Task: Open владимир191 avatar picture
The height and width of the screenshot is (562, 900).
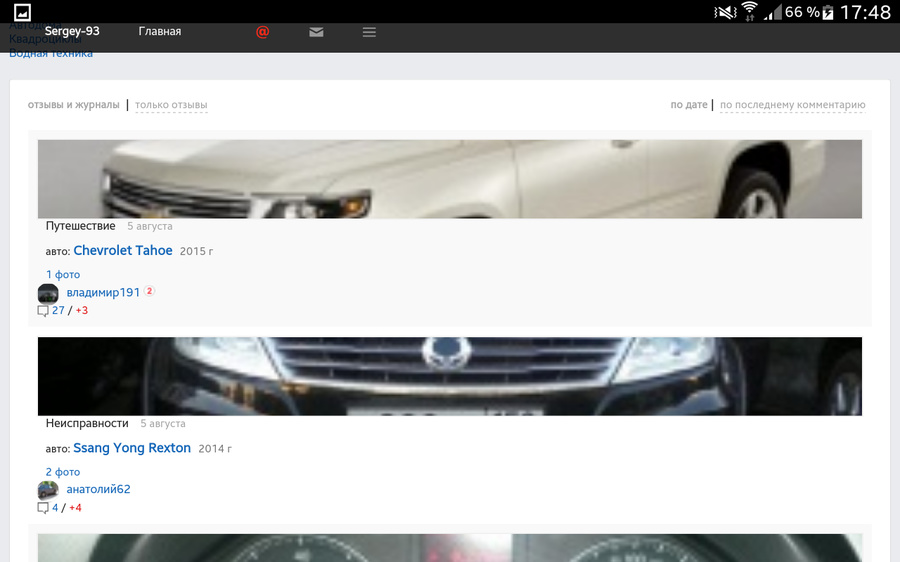Action: click(48, 293)
